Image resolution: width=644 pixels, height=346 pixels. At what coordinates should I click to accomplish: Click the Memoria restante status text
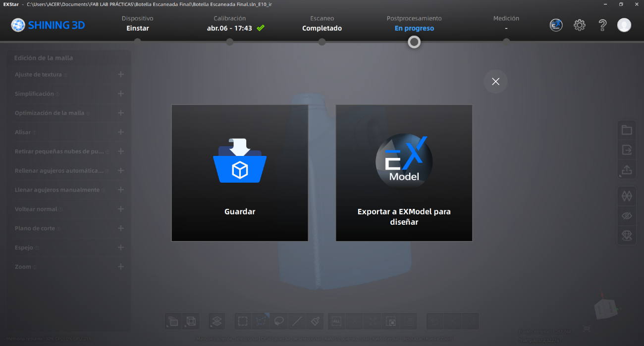pyautogui.click(x=49, y=339)
